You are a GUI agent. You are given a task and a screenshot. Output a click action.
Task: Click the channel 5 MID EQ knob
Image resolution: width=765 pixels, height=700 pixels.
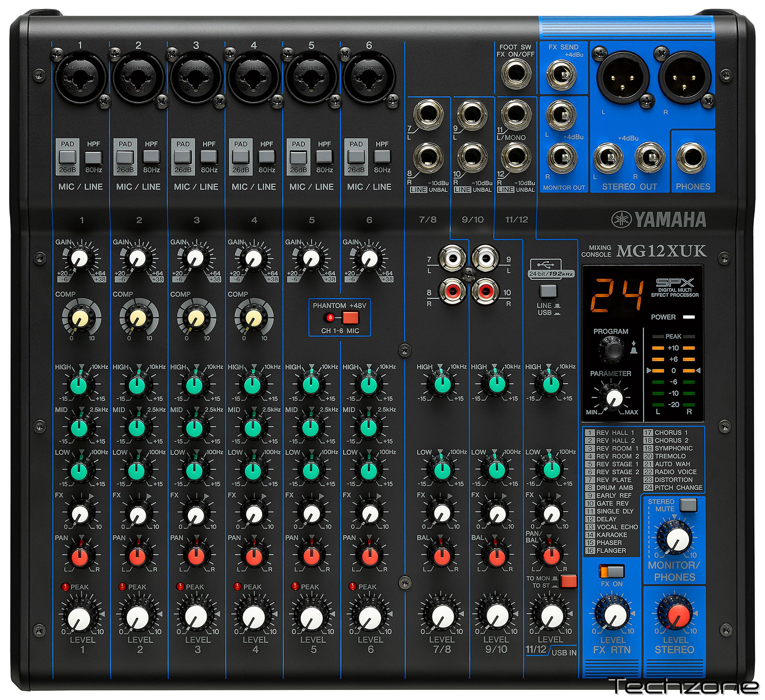click(x=311, y=428)
